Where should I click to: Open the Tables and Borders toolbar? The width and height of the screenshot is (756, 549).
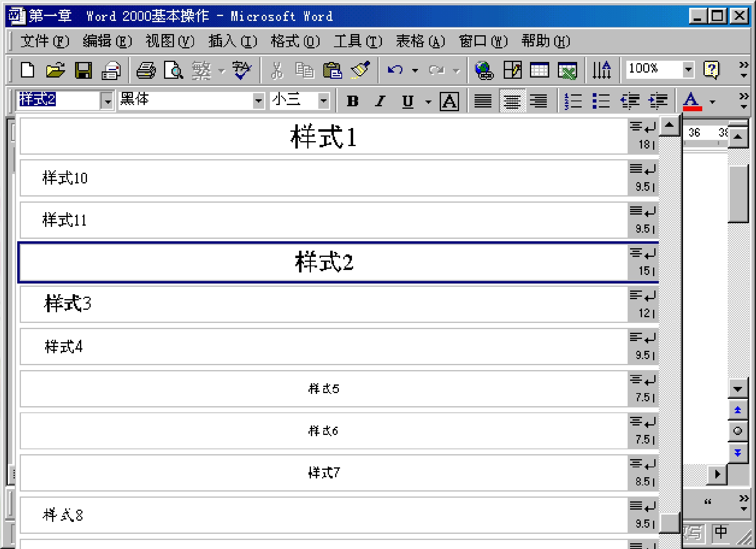coord(512,70)
